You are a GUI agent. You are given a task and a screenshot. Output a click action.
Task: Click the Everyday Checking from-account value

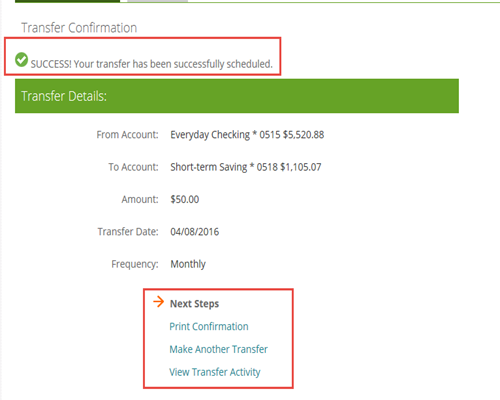pos(247,135)
